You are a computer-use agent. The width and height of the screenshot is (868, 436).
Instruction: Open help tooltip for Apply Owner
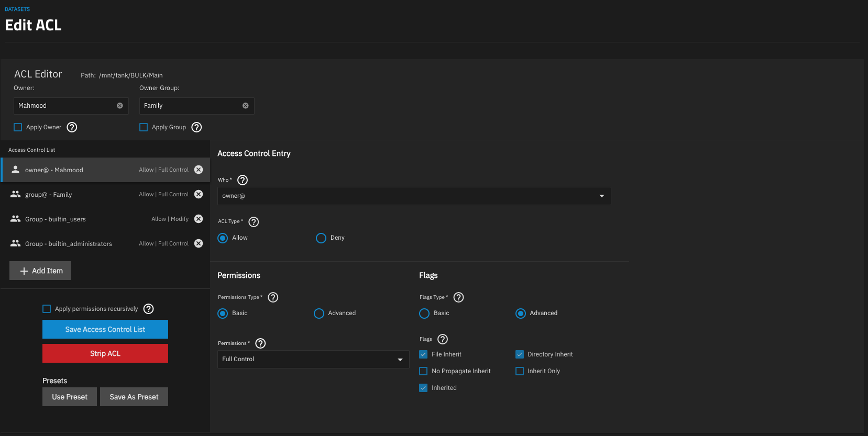click(72, 127)
